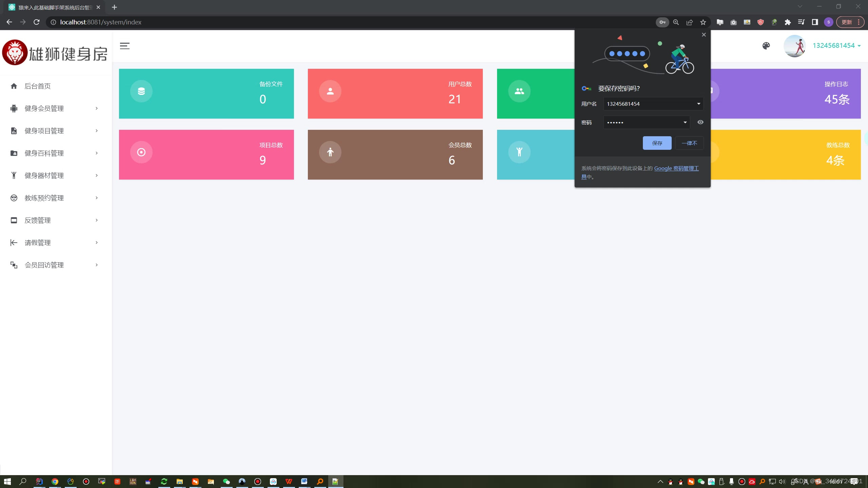Image resolution: width=868 pixels, height=488 pixels.
Task: Click the target icon on 项目总数 card
Action: click(x=141, y=152)
